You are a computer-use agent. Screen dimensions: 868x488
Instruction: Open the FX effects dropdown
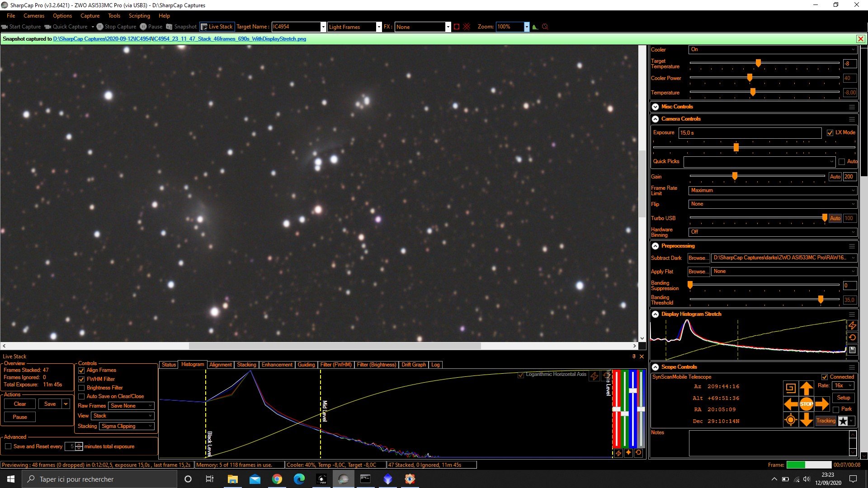click(448, 27)
